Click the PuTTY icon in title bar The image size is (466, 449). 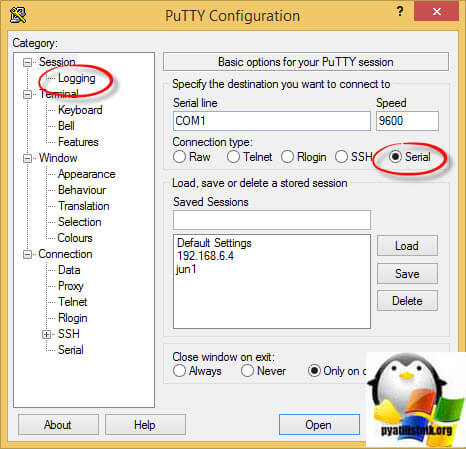pos(18,15)
